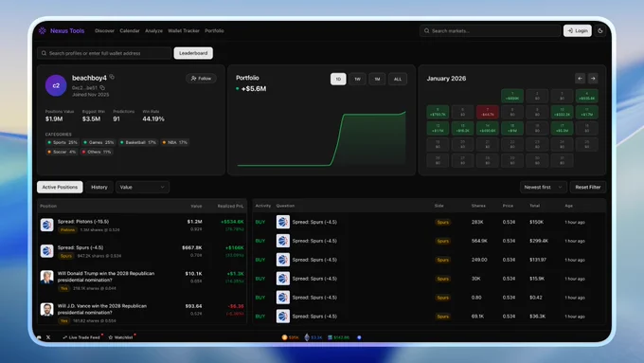Click the blue status dot in footer
The image size is (644, 363).
[359, 337]
